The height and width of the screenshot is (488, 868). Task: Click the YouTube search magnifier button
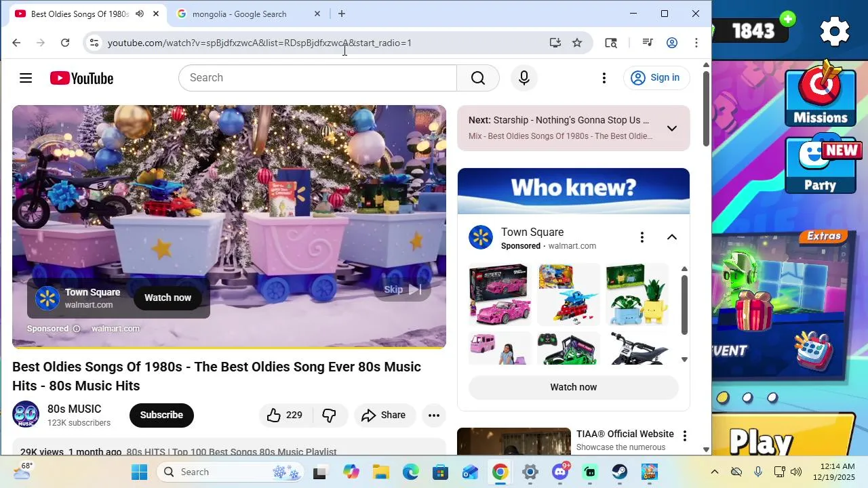(x=478, y=78)
